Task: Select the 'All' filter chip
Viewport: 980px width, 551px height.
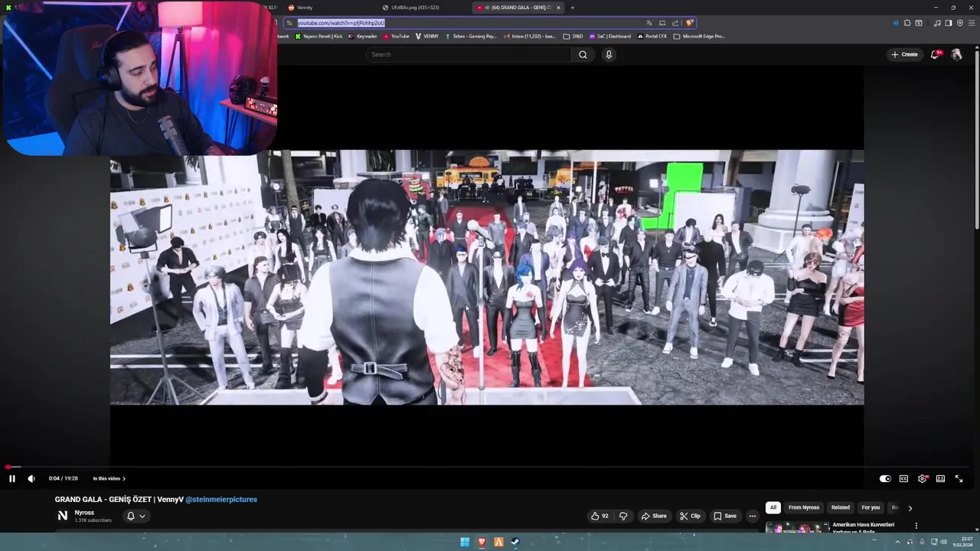Action: 773,507
